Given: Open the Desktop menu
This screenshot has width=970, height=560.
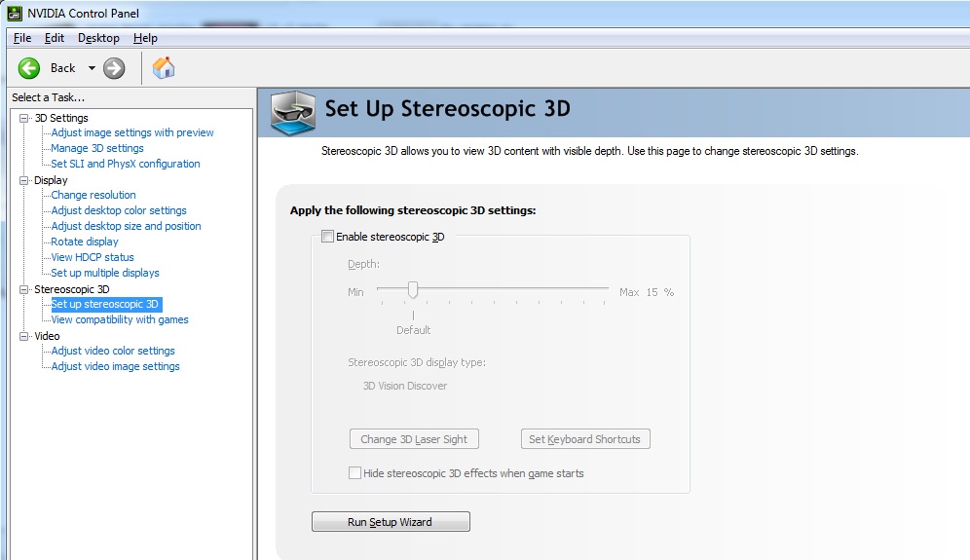Looking at the screenshot, I should (x=98, y=38).
